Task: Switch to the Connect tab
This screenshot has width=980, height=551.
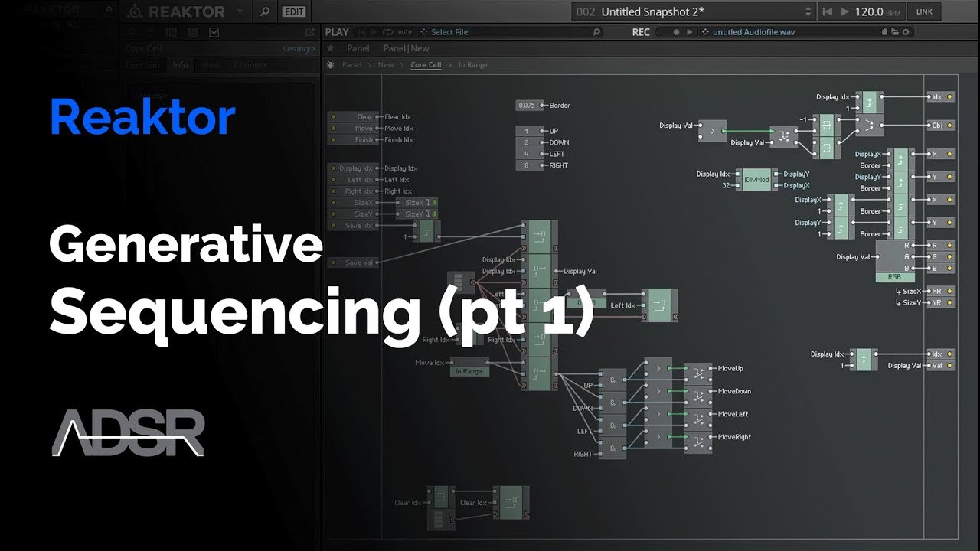Action: (x=250, y=65)
